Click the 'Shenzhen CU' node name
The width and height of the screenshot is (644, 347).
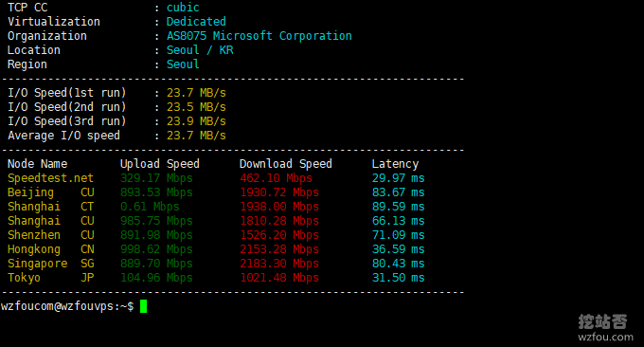click(51, 235)
